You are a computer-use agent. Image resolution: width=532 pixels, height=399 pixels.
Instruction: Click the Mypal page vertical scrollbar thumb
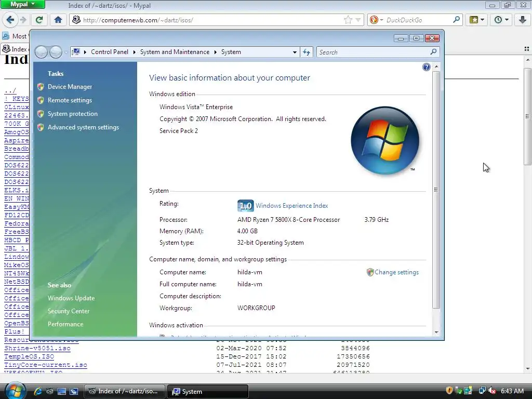tap(527, 116)
